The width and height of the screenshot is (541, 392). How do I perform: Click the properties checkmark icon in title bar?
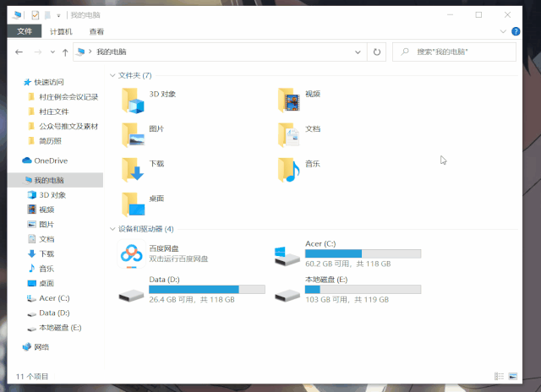(x=36, y=15)
